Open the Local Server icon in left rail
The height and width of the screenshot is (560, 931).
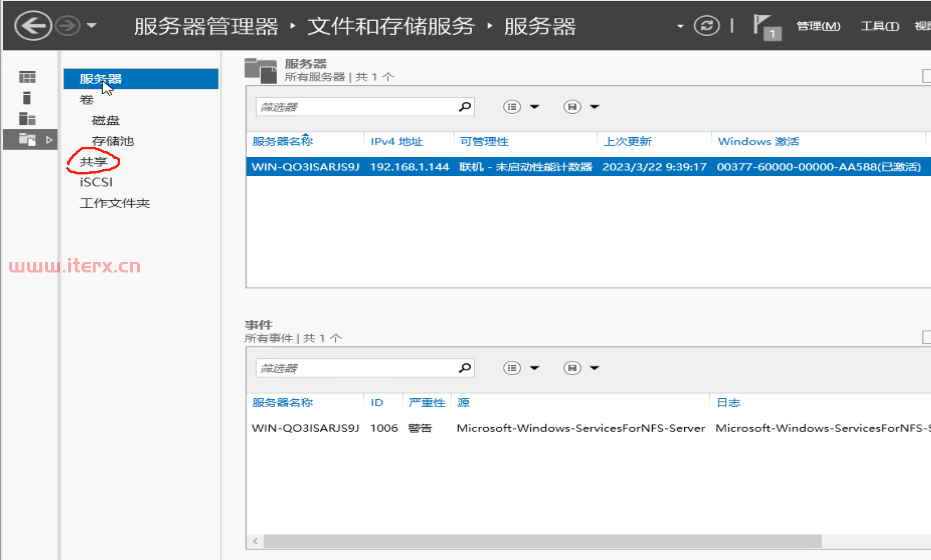click(x=27, y=98)
